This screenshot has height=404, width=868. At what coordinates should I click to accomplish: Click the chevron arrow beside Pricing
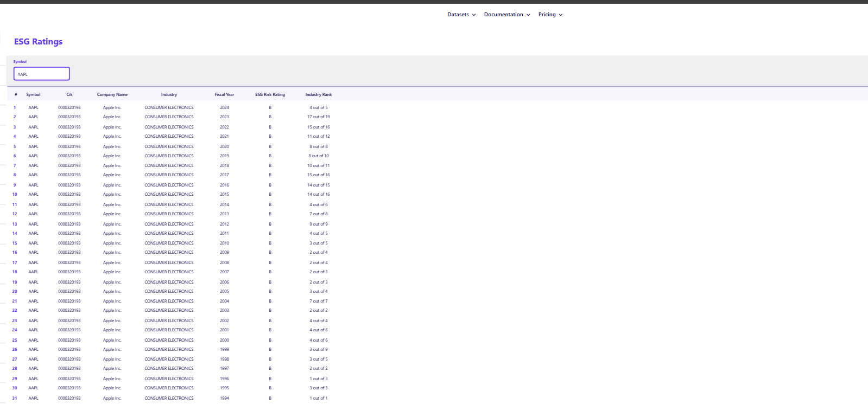tap(561, 15)
